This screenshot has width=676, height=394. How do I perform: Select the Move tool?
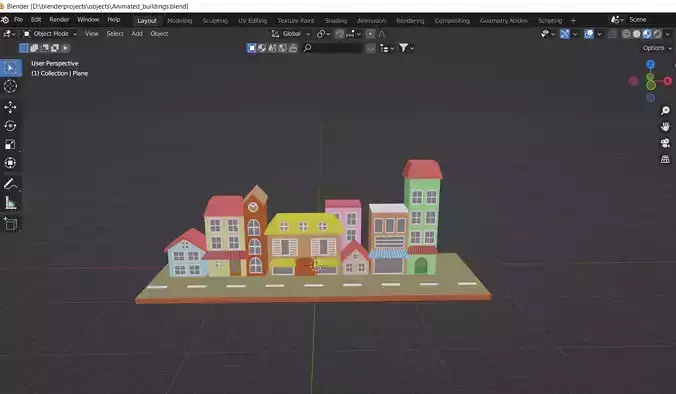pyautogui.click(x=10, y=107)
